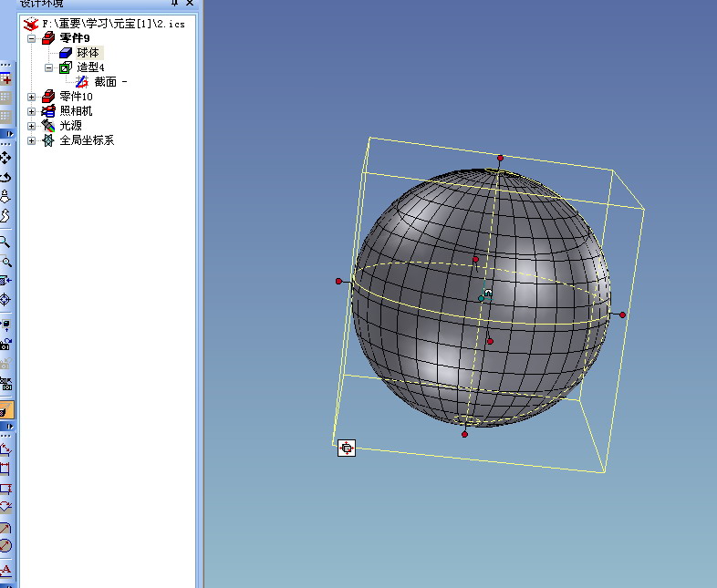Toggle the highlighted Perspective view button

pos(6,410)
